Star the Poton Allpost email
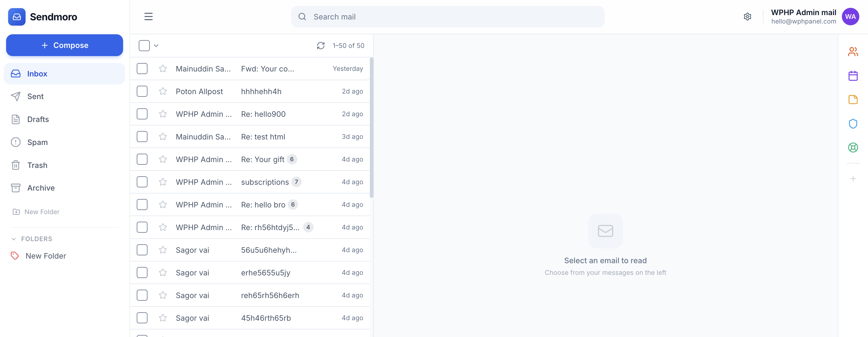 [x=163, y=91]
